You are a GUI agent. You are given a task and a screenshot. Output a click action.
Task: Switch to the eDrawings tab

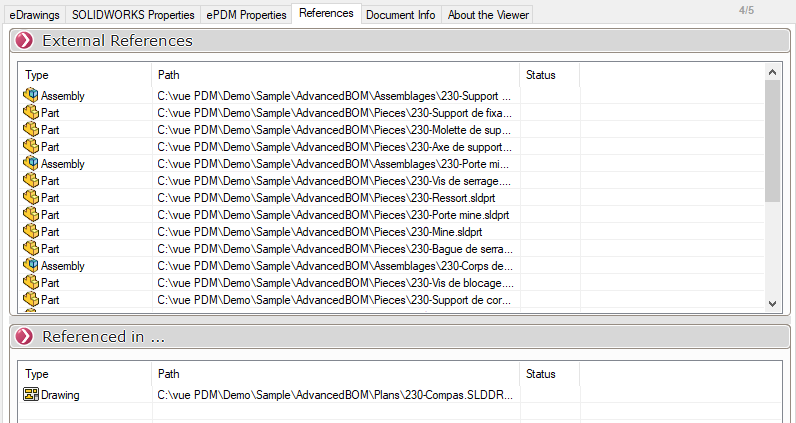tap(35, 15)
